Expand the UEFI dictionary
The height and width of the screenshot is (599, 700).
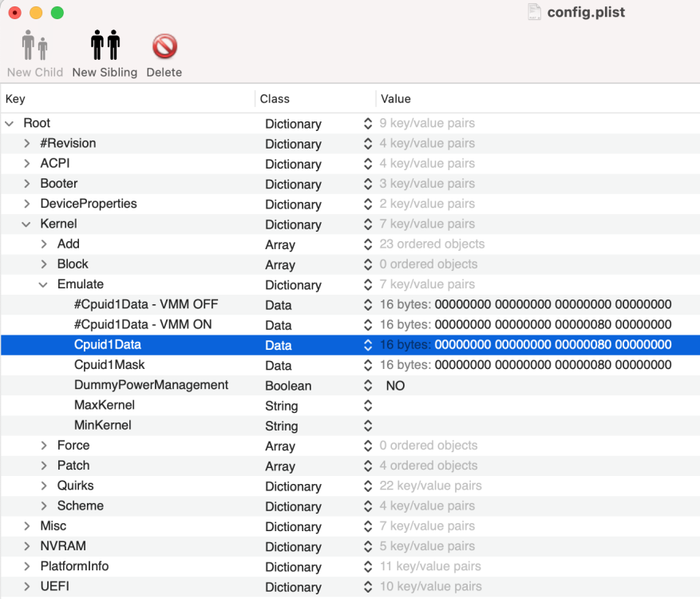[27, 586]
